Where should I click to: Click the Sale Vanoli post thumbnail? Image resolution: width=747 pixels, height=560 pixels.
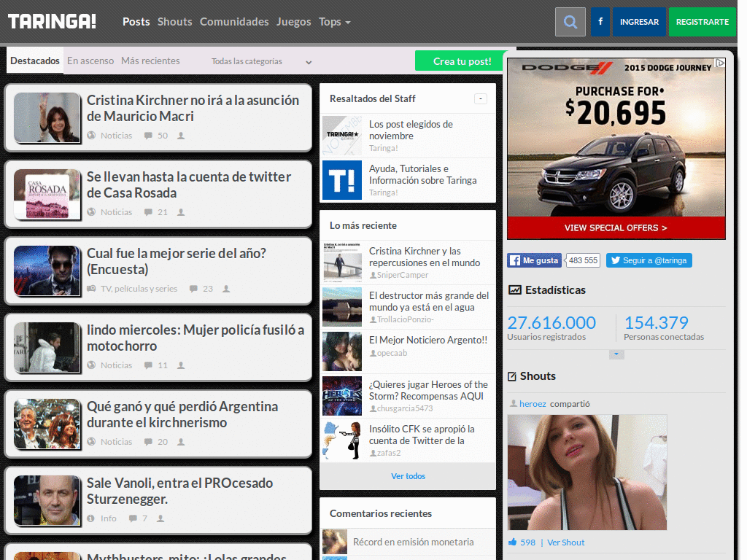coord(47,500)
